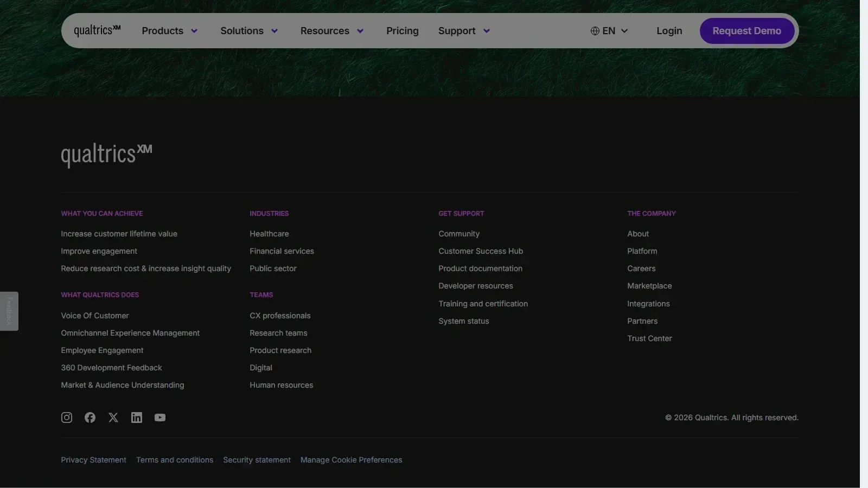Open Human resources footer link

click(281, 385)
